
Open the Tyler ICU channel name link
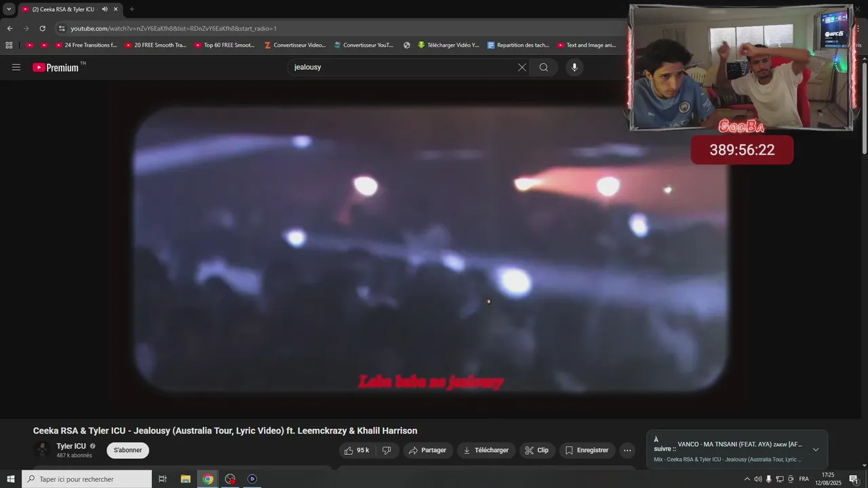tap(71, 446)
